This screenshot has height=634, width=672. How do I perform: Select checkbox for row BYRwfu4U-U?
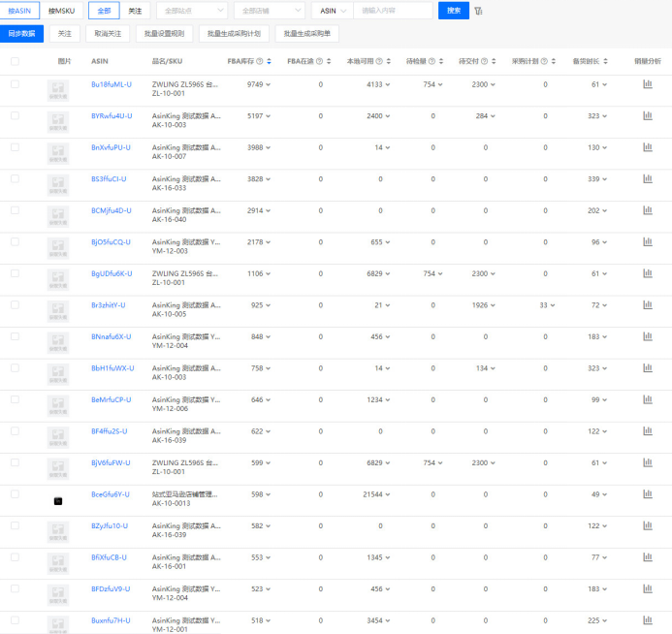click(x=15, y=116)
